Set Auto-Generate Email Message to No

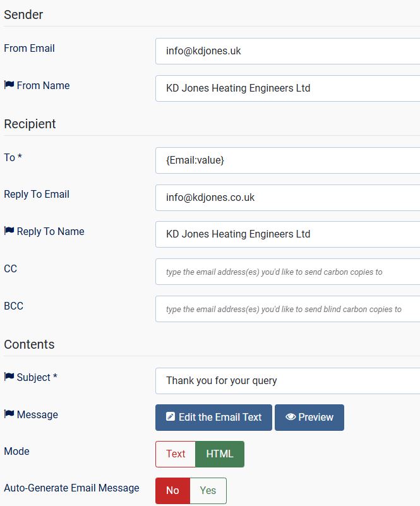(x=172, y=490)
